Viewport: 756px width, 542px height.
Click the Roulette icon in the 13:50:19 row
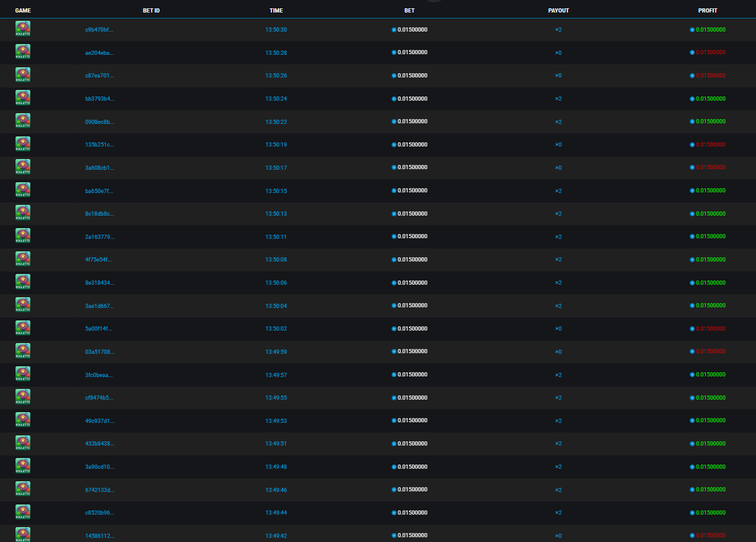click(x=23, y=144)
